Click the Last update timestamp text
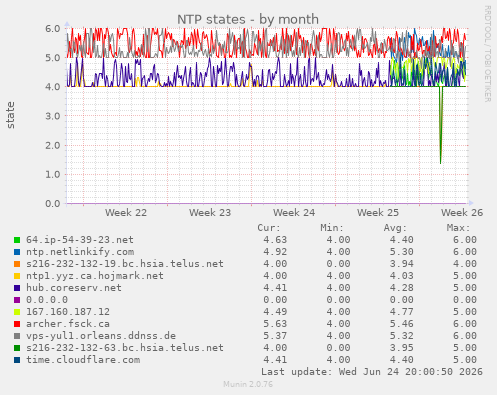 point(372,372)
